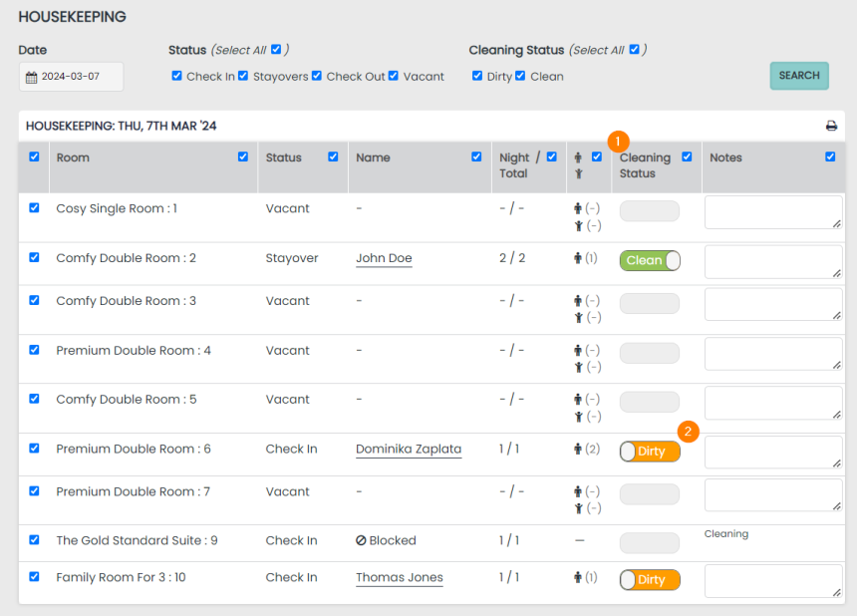Click the calendar icon in Date field
The height and width of the screenshot is (616, 857).
pos(31,78)
